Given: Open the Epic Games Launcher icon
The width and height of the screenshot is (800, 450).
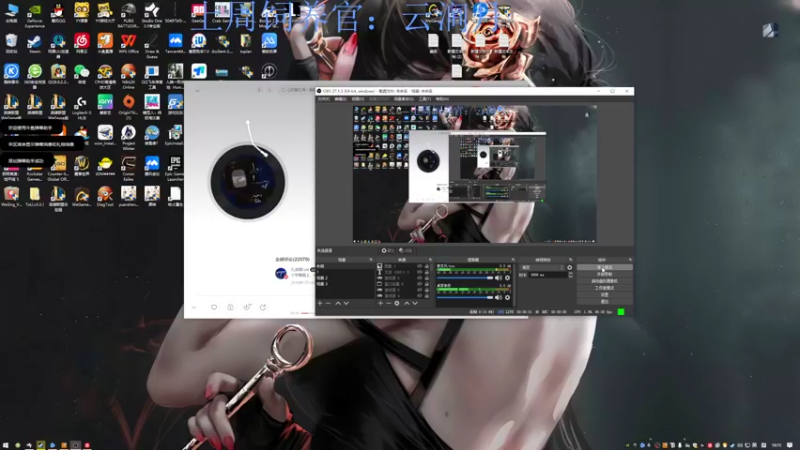Looking at the screenshot, I should pos(175,167).
